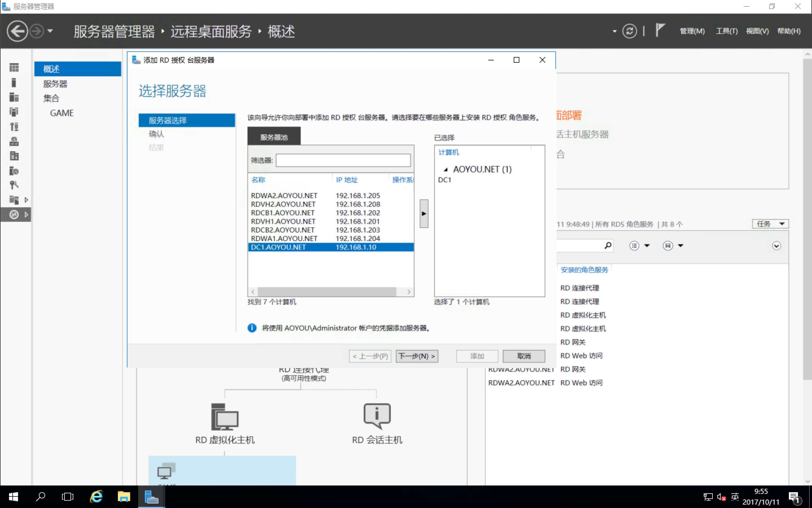Click the back navigation arrow in Server Manager
This screenshot has width=812, height=508.
[17, 31]
